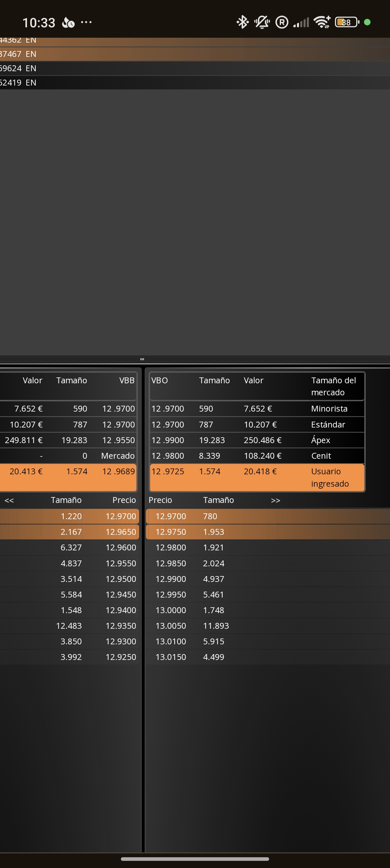Select ask level at 12.9750
Image resolution: width=390 pixels, height=868 pixels.
pyautogui.click(x=268, y=532)
